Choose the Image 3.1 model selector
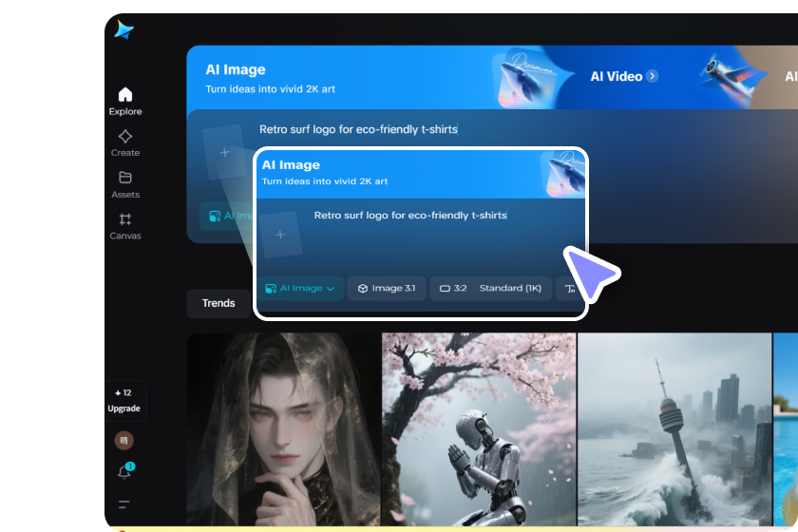 click(x=387, y=288)
